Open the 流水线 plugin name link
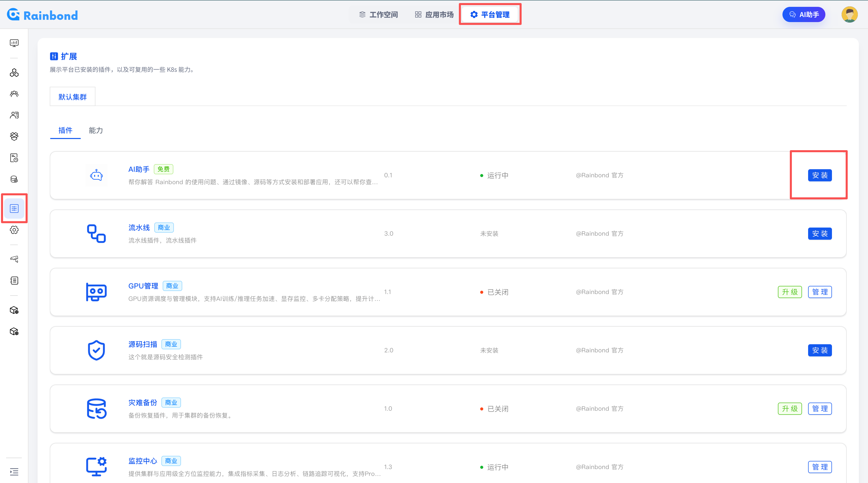This screenshot has height=483, width=868. tap(139, 227)
